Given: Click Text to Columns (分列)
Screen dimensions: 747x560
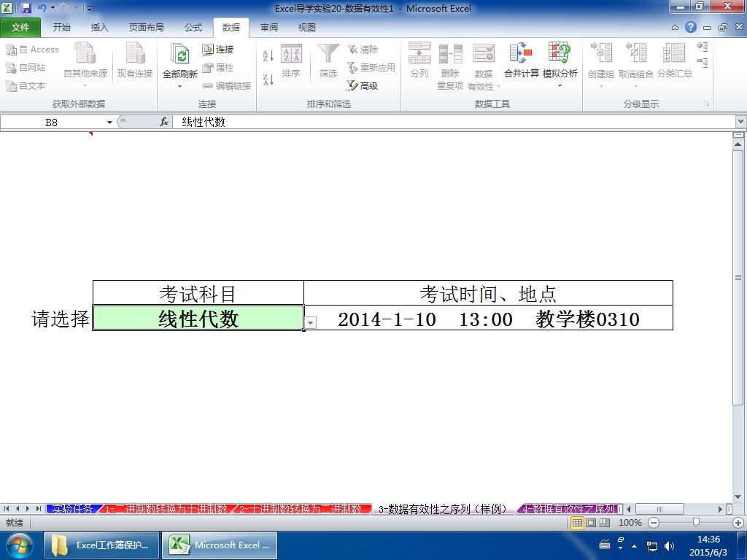Looking at the screenshot, I should [x=419, y=61].
